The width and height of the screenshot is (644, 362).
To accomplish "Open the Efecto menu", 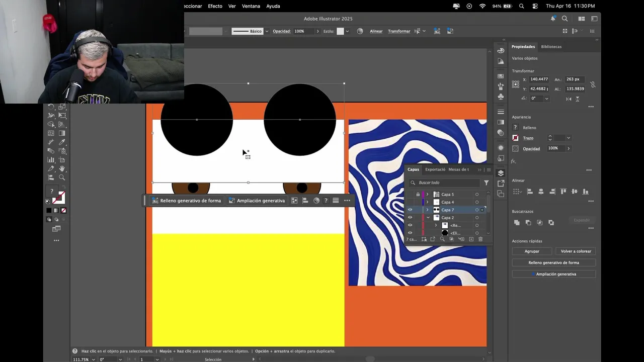I will (215, 6).
